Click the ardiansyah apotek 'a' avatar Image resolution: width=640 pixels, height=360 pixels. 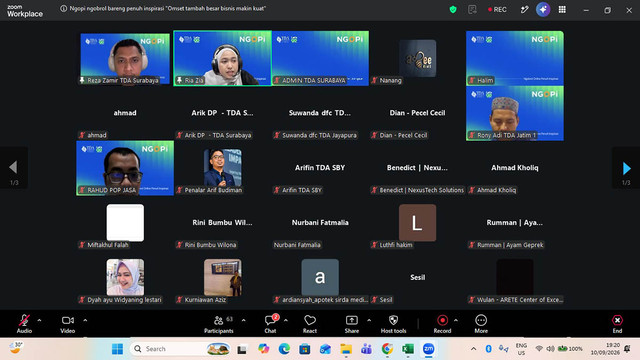[x=320, y=277]
